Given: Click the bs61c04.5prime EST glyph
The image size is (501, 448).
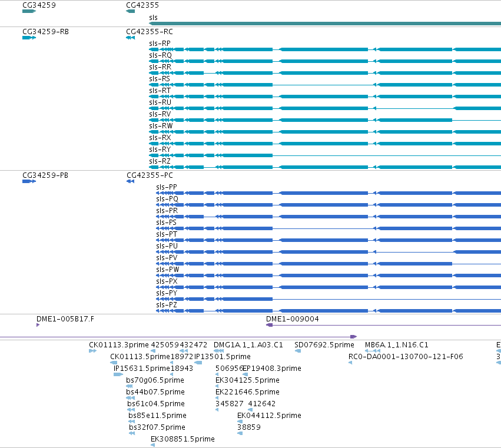Looking at the screenshot, I should tap(131, 410).
